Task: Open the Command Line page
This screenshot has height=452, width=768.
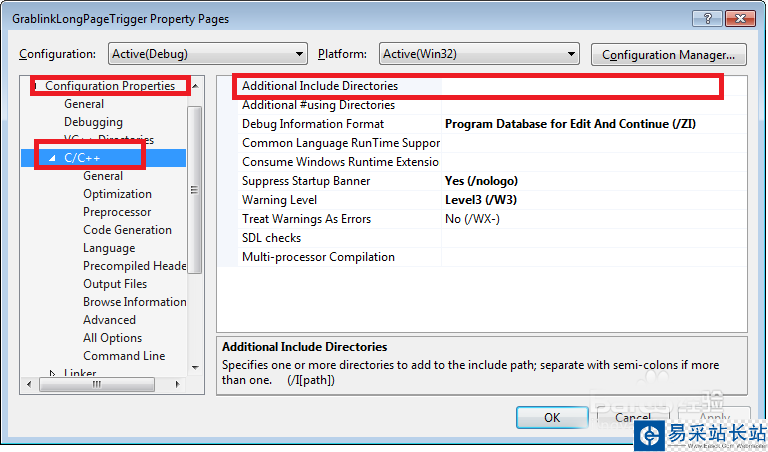Action: point(124,356)
